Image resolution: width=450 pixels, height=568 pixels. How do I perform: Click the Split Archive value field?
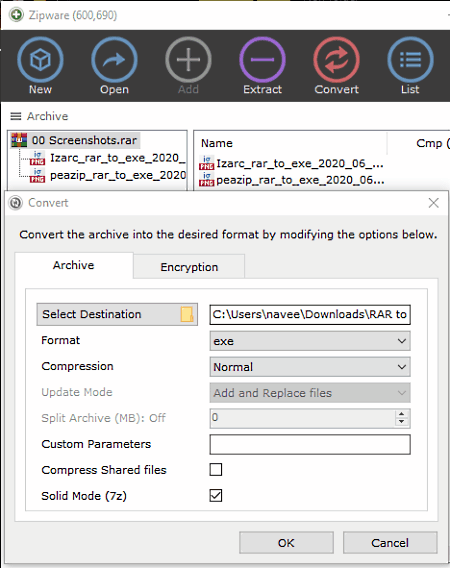(303, 418)
